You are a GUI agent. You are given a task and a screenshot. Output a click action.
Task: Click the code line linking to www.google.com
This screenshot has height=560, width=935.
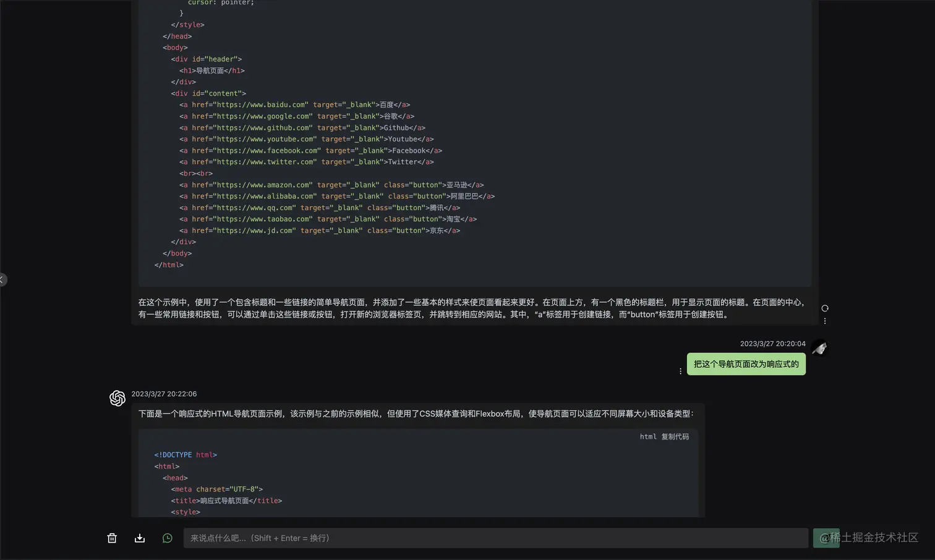(x=297, y=116)
